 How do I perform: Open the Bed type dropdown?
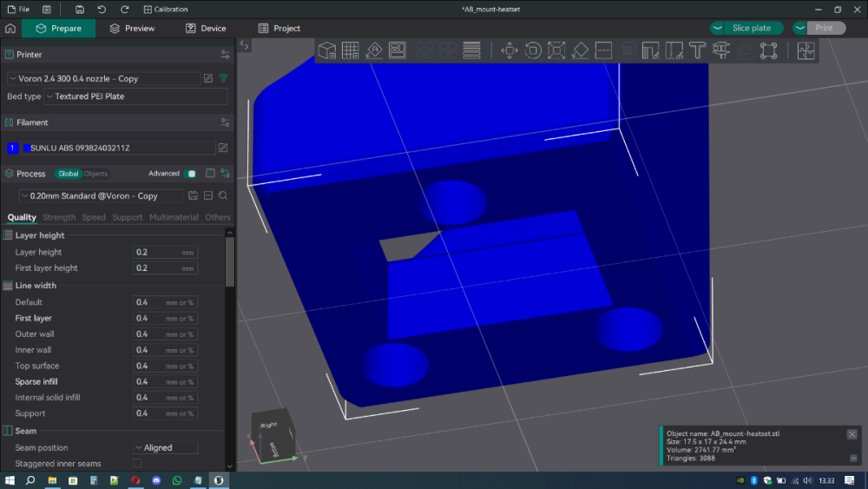click(x=135, y=96)
